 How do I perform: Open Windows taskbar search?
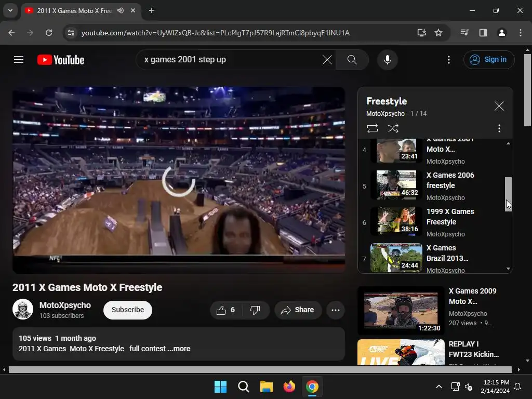[x=243, y=387]
